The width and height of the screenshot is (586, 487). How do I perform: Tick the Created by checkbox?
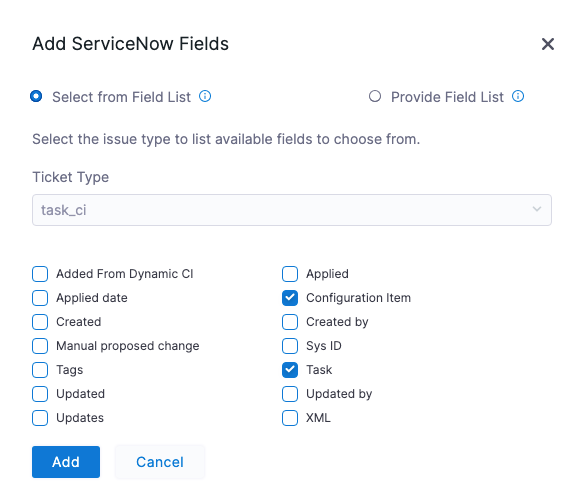tap(290, 322)
